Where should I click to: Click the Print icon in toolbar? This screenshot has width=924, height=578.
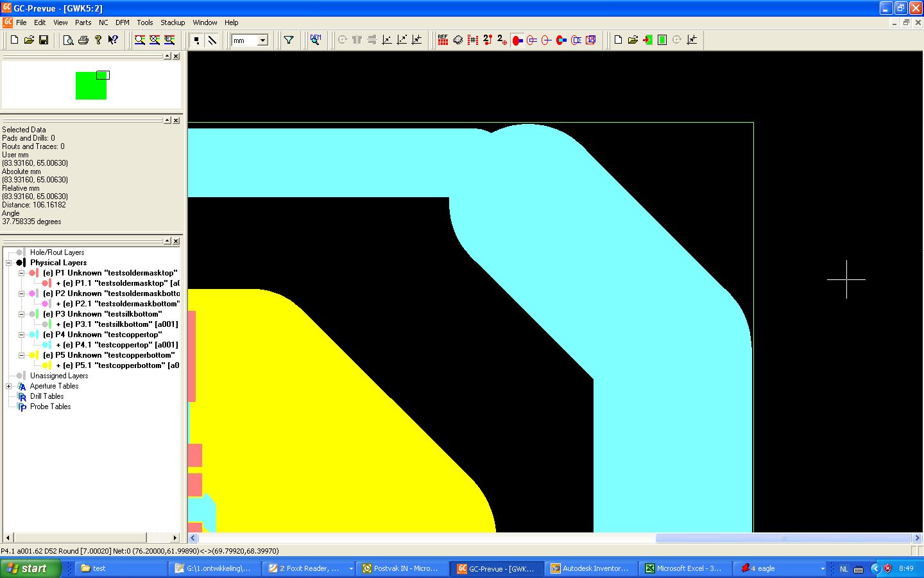point(83,40)
